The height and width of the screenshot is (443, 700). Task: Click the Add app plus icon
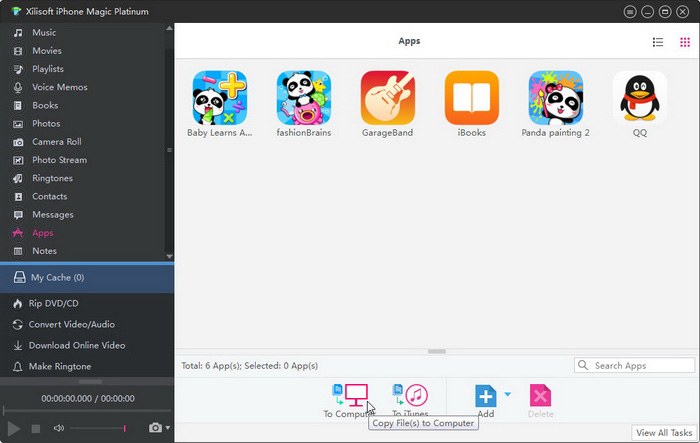[x=486, y=394]
